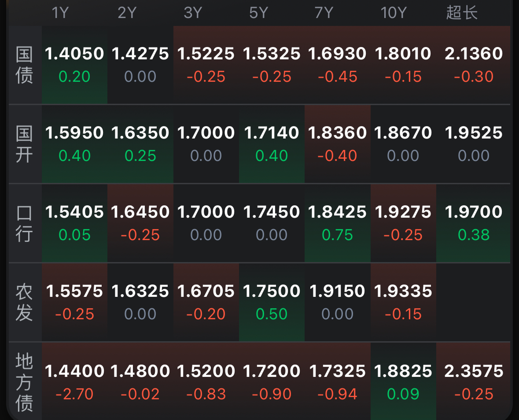Select the 口行 row label

pyautogui.click(x=25, y=223)
